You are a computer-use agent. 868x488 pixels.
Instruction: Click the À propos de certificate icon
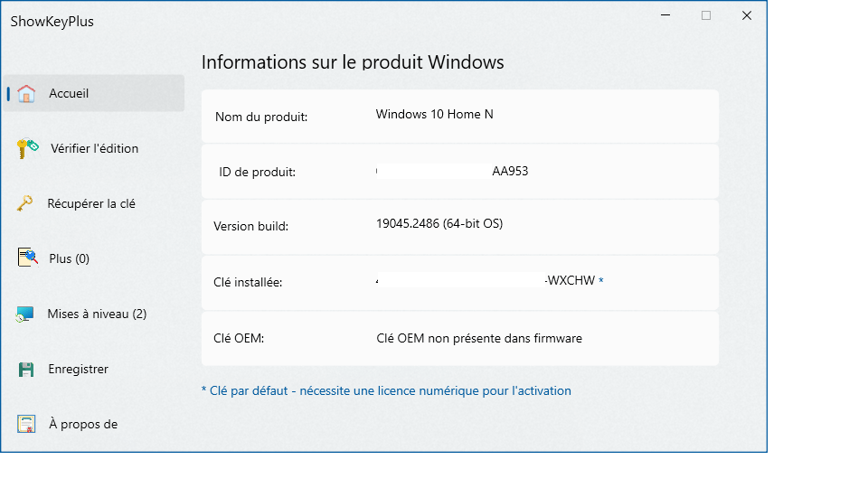pyautogui.click(x=26, y=424)
